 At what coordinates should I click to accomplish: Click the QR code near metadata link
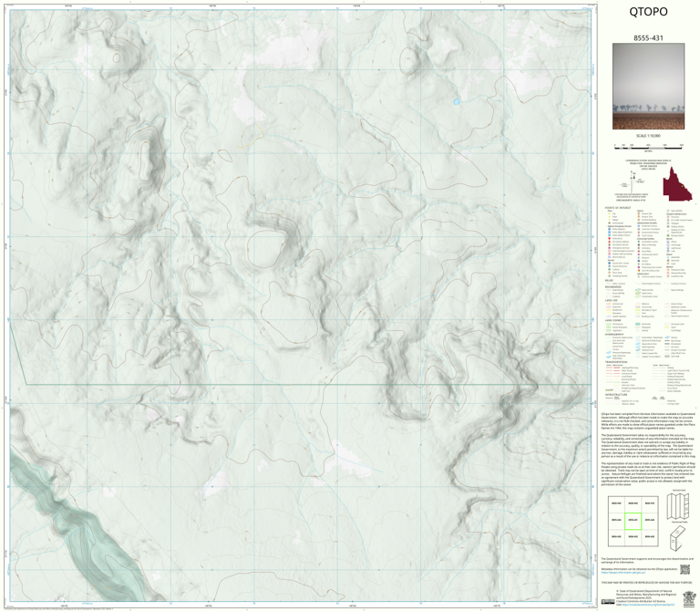tap(685, 569)
